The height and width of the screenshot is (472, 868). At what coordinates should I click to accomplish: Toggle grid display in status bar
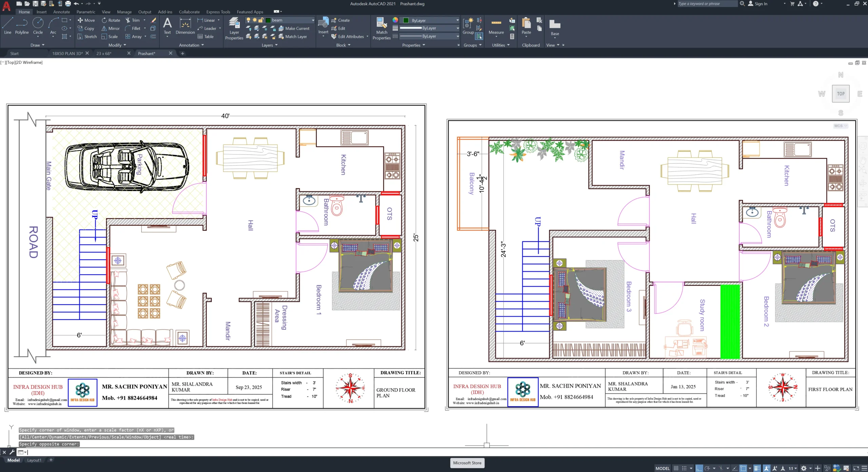click(676, 468)
